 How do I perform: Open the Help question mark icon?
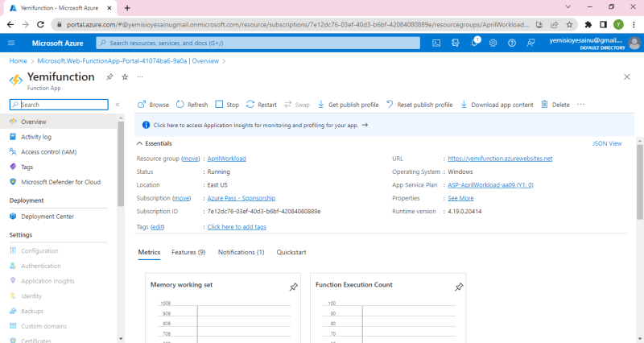click(x=512, y=43)
